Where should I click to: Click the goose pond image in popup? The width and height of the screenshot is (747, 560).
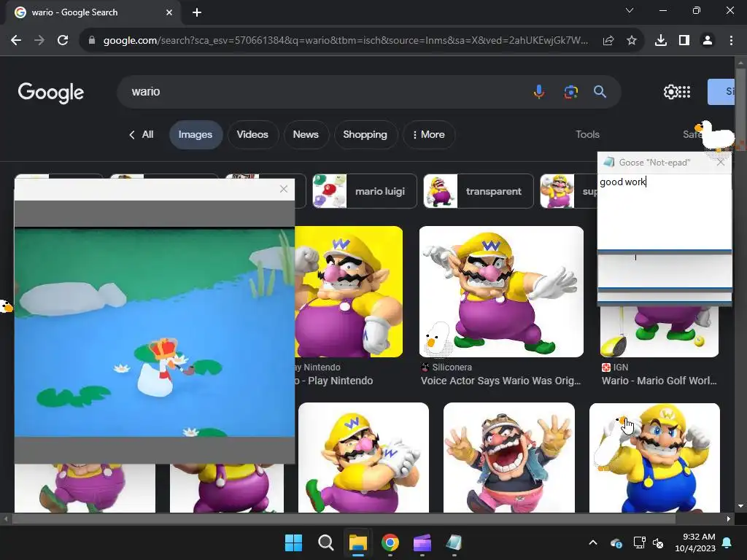tap(155, 332)
